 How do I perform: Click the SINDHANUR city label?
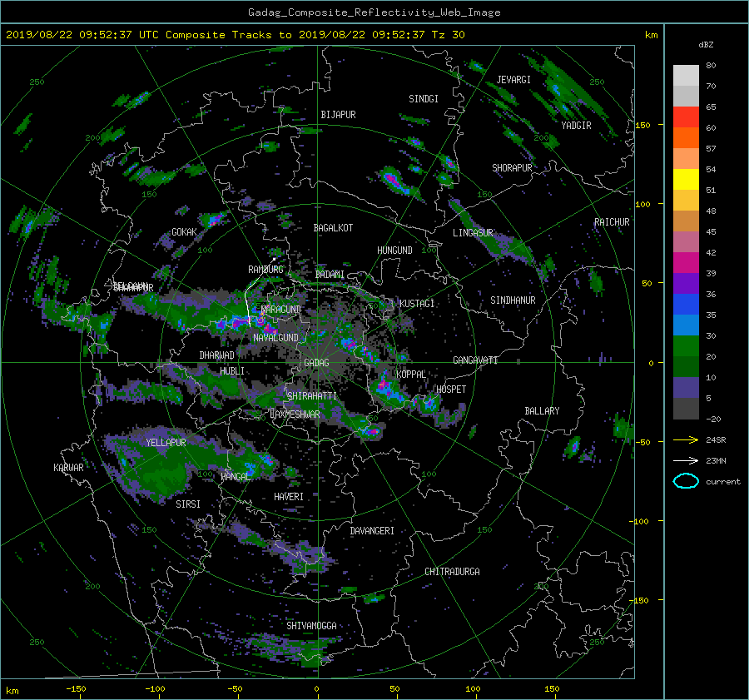point(513,300)
